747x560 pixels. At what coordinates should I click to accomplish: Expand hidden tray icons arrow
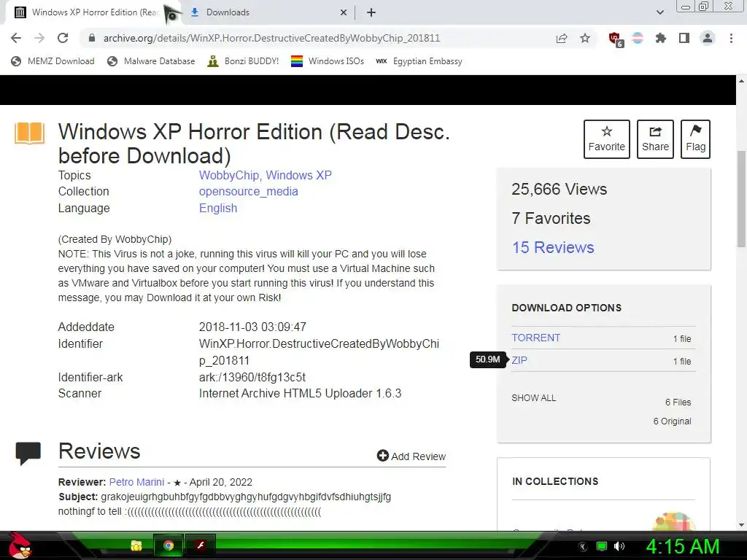click(x=583, y=546)
